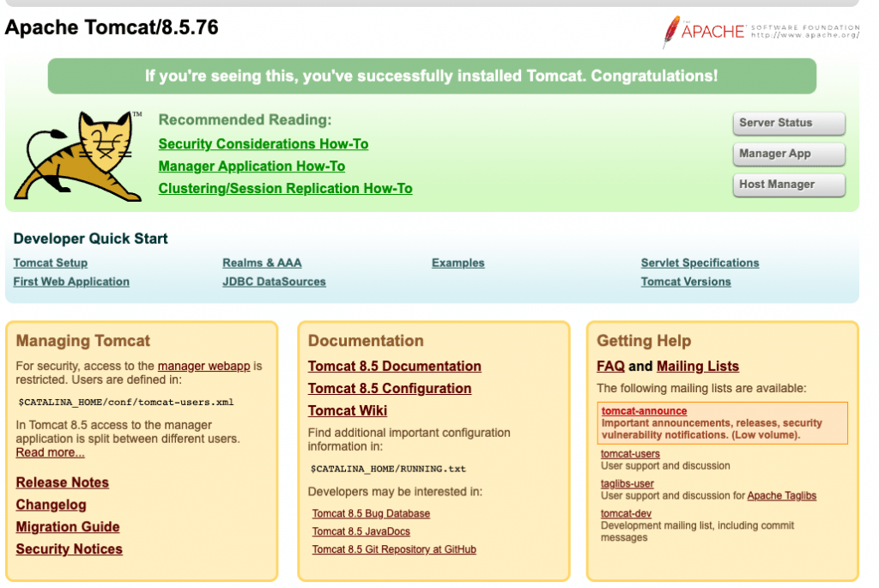Open the Server Status page

coord(789,124)
